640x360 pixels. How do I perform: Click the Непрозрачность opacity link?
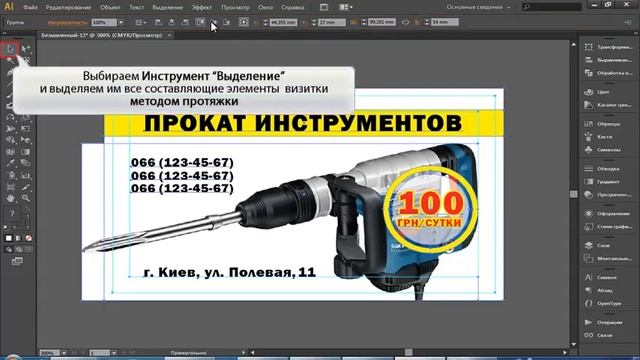tap(68, 22)
